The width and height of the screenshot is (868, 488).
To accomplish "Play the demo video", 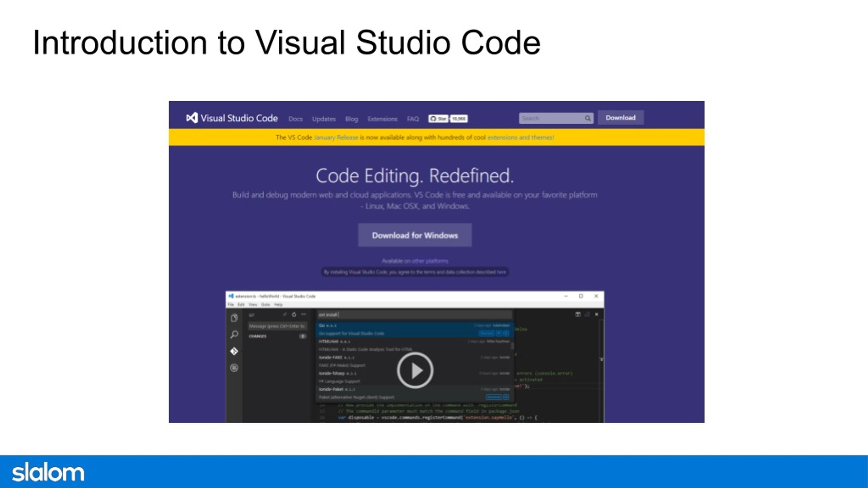I will point(415,370).
